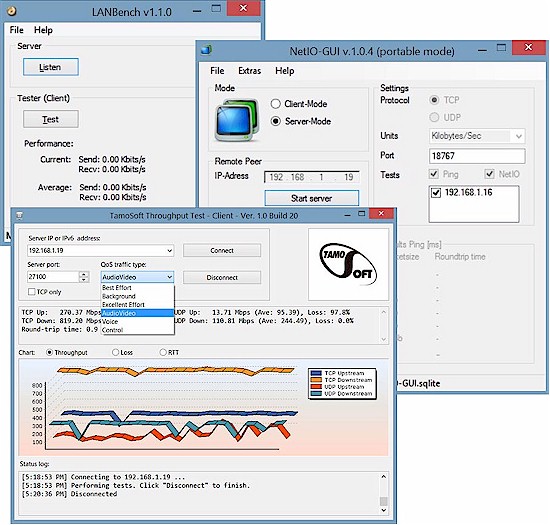Select Server-Mode radio button

tap(276, 121)
